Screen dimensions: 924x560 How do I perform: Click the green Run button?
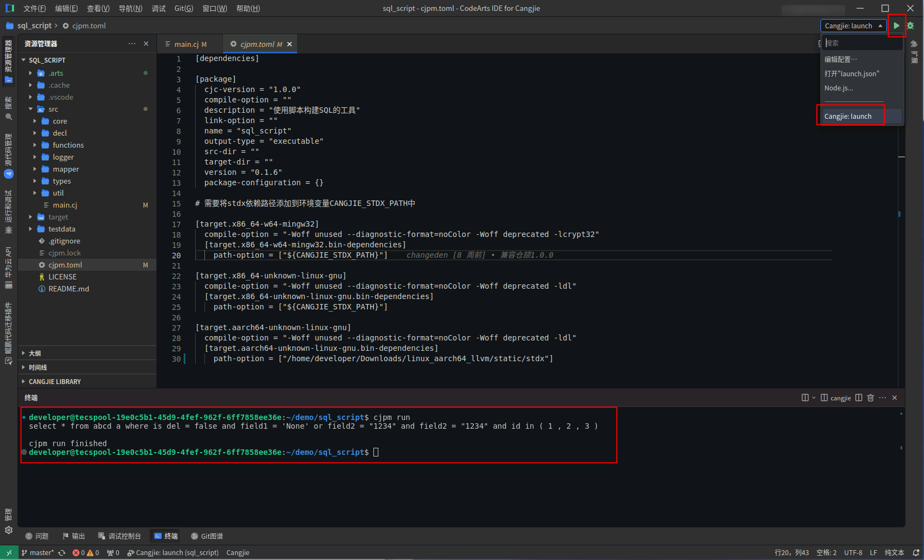click(x=896, y=26)
